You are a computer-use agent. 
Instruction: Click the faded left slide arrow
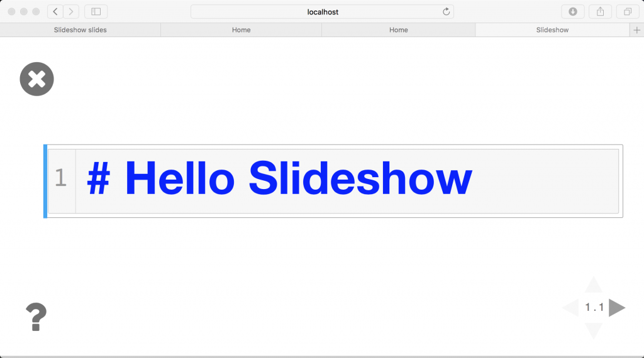tap(570, 308)
